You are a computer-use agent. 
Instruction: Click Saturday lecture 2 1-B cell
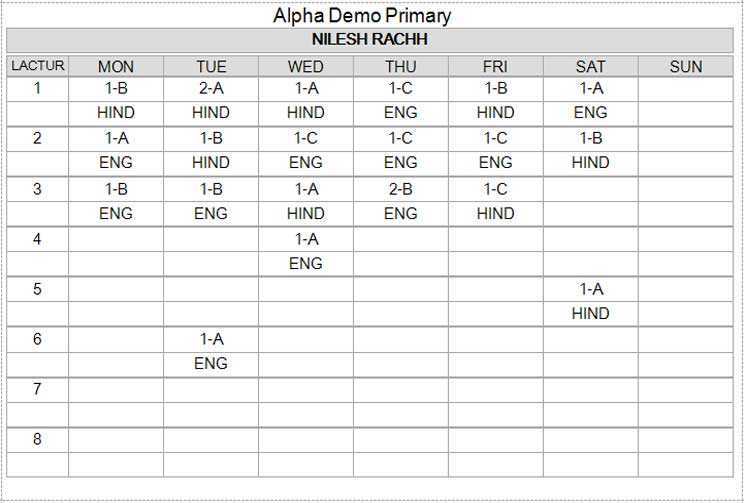[x=591, y=139]
